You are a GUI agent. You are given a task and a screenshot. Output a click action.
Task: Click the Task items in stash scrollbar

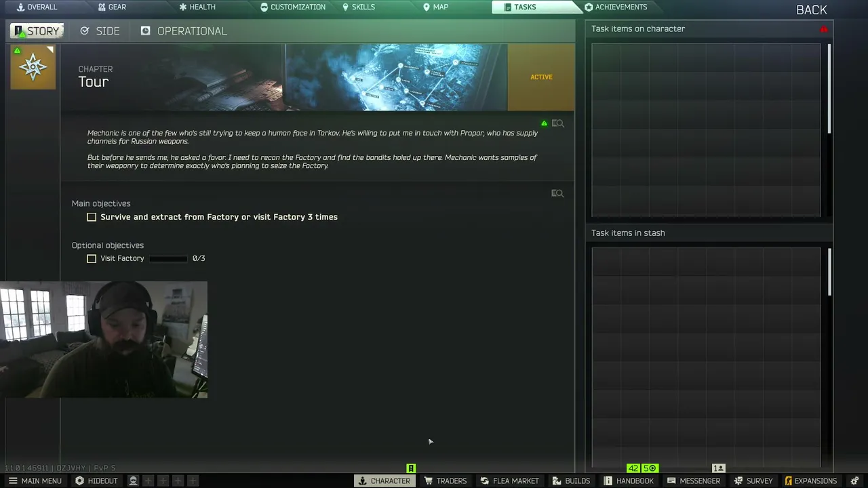click(x=829, y=272)
